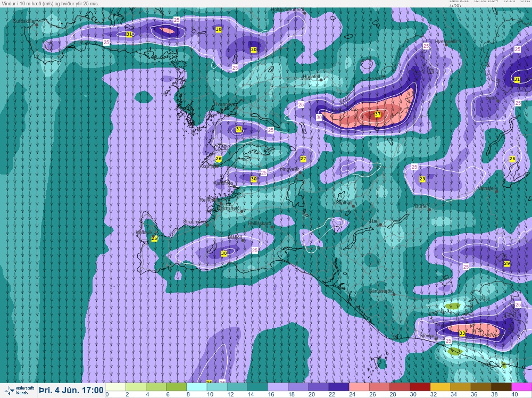The width and height of the screenshot is (532, 398).
Task: Select the dark brown 38–40 m/s legend swatch
Action: point(502,387)
